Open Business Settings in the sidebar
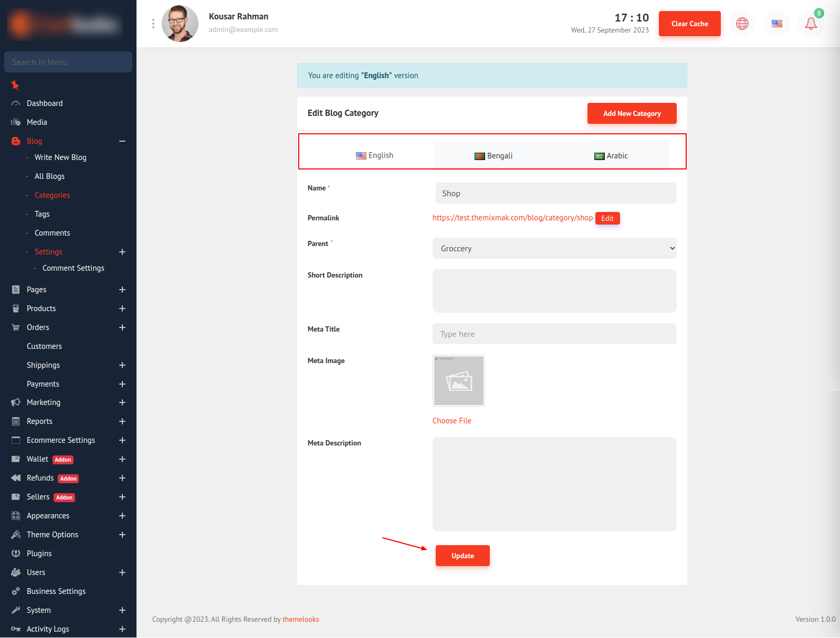The image size is (840, 638). [56, 591]
